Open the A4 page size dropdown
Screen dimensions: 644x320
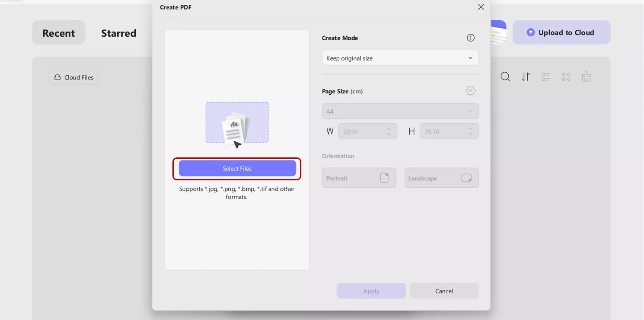tap(400, 111)
